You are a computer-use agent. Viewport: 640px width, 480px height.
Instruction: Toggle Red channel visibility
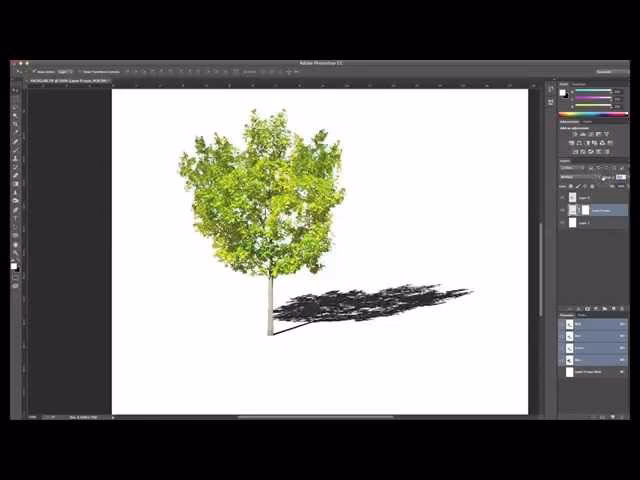pos(562,336)
